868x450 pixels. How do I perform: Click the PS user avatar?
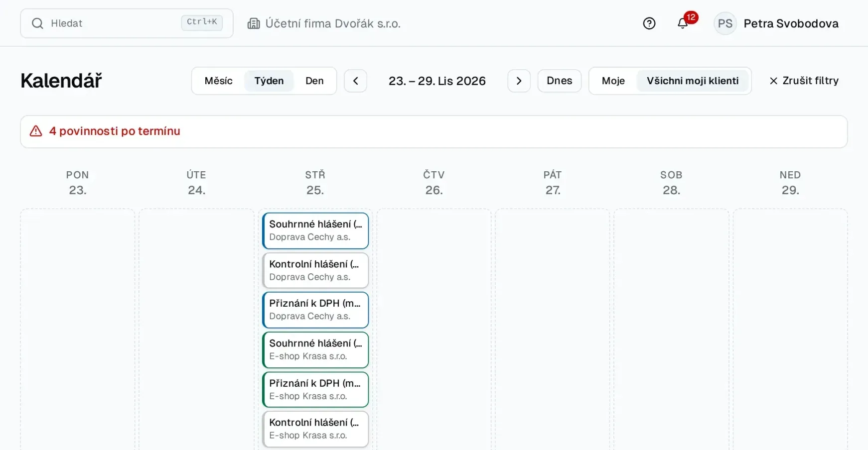(725, 23)
